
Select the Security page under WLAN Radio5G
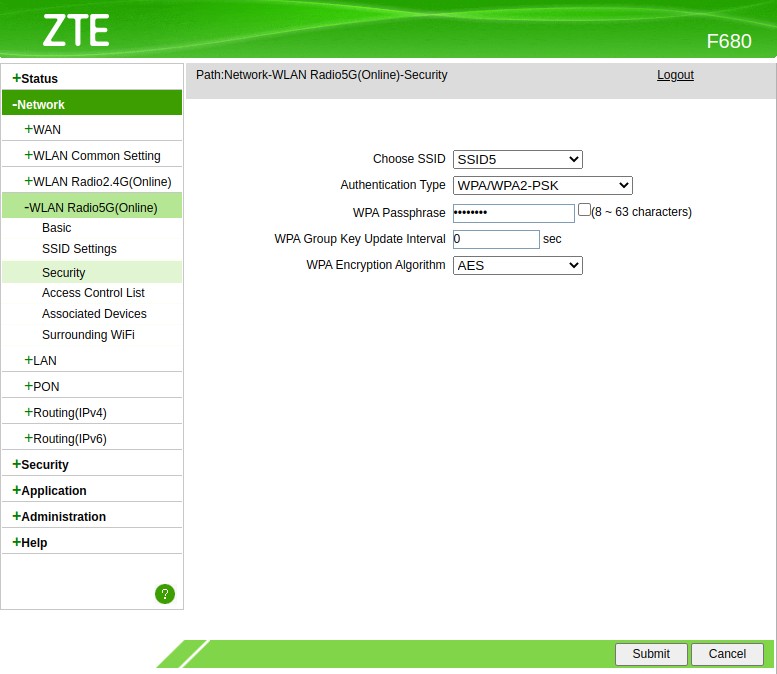[x=63, y=273]
